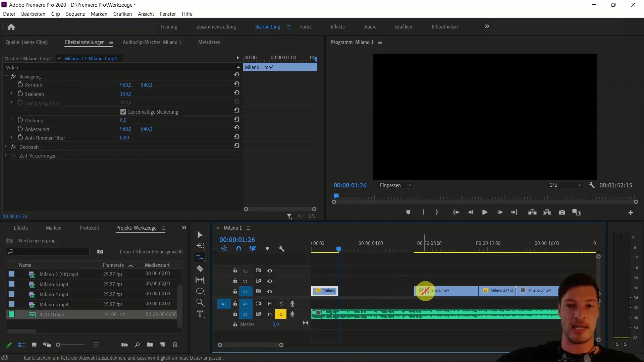Screen dimensions: 644x362
Task: Switch to the Audio workspace
Action: [x=370, y=27]
